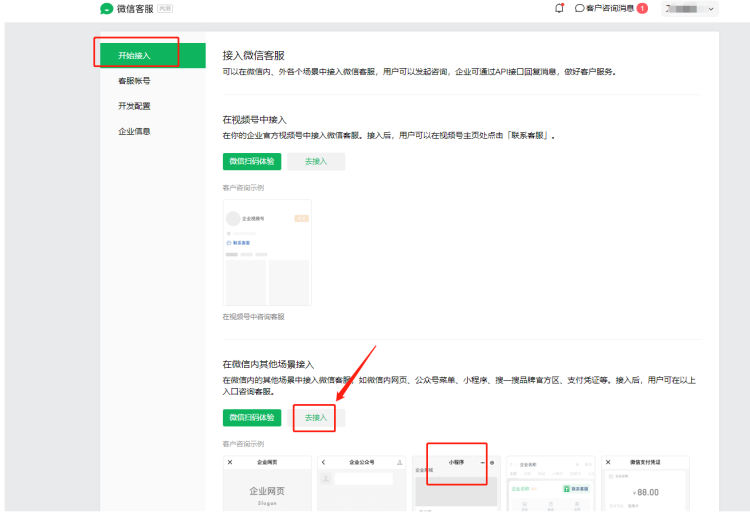Click 微信扫码体验 under 在微信内其他场景接入
750x517 pixels.
pyautogui.click(x=252, y=418)
